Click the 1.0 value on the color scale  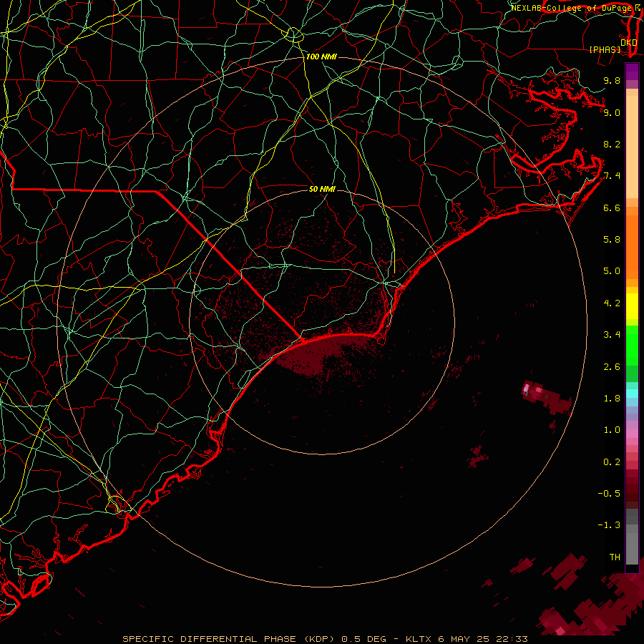pos(612,430)
